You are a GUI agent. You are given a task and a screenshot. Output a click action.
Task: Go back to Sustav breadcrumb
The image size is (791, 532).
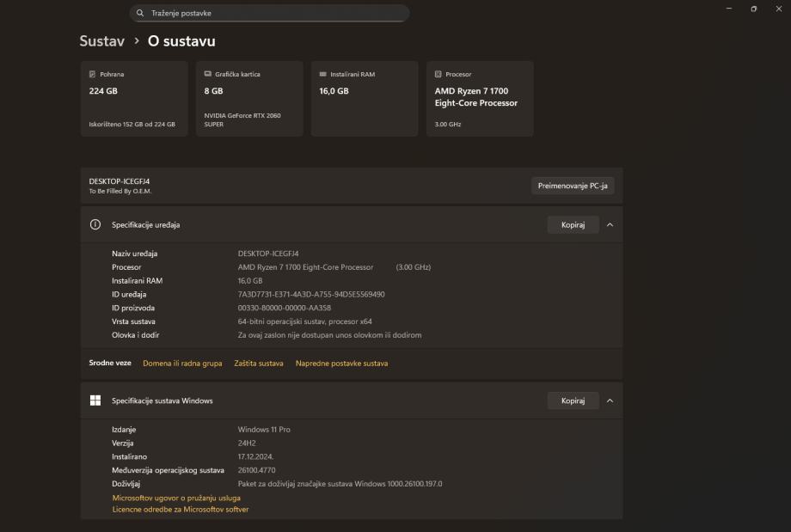tap(102, 41)
